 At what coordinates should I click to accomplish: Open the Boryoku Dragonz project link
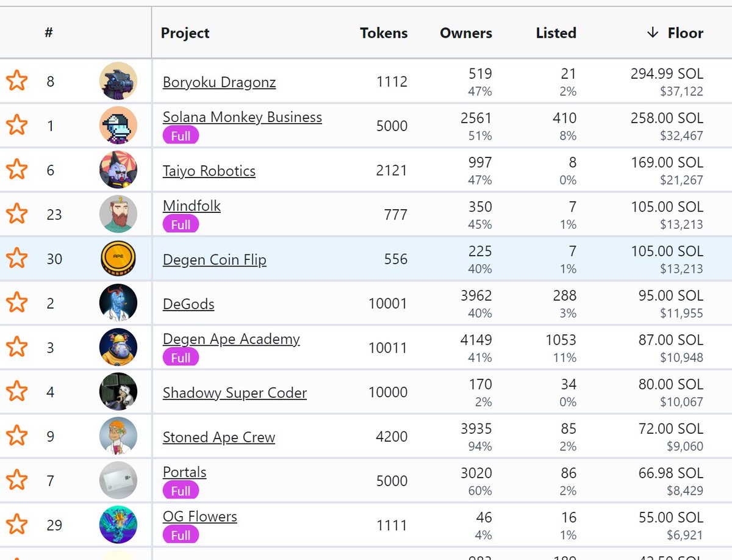pos(219,82)
